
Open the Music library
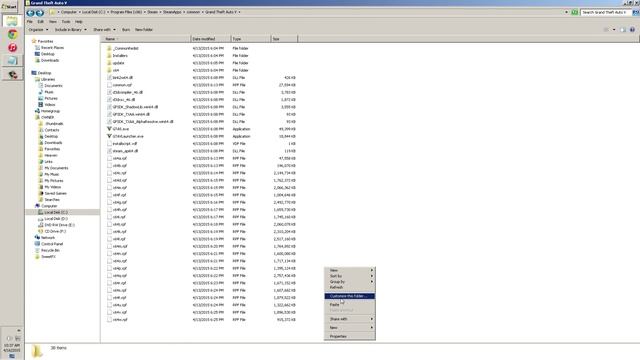tap(46, 92)
